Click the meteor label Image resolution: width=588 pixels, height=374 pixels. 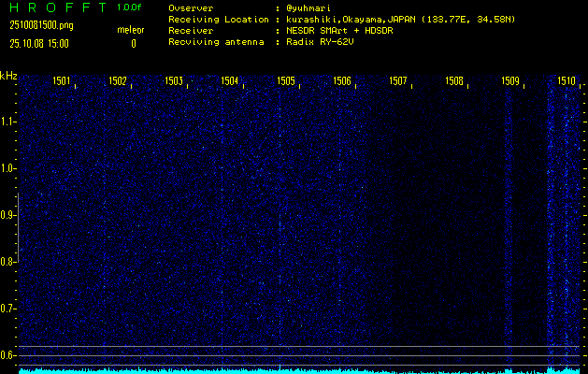click(x=131, y=30)
